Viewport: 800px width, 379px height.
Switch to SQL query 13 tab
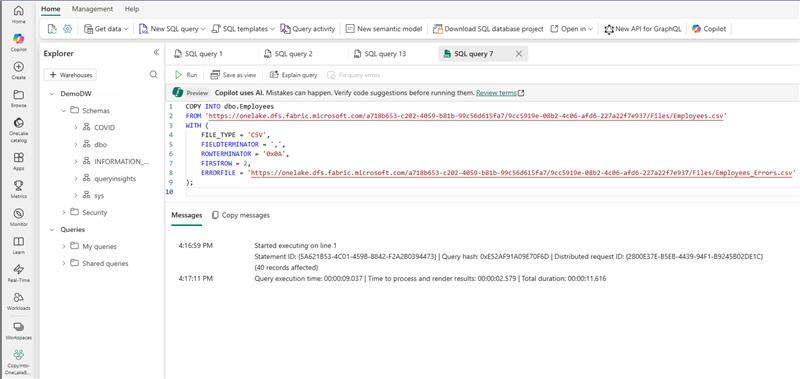click(380, 54)
